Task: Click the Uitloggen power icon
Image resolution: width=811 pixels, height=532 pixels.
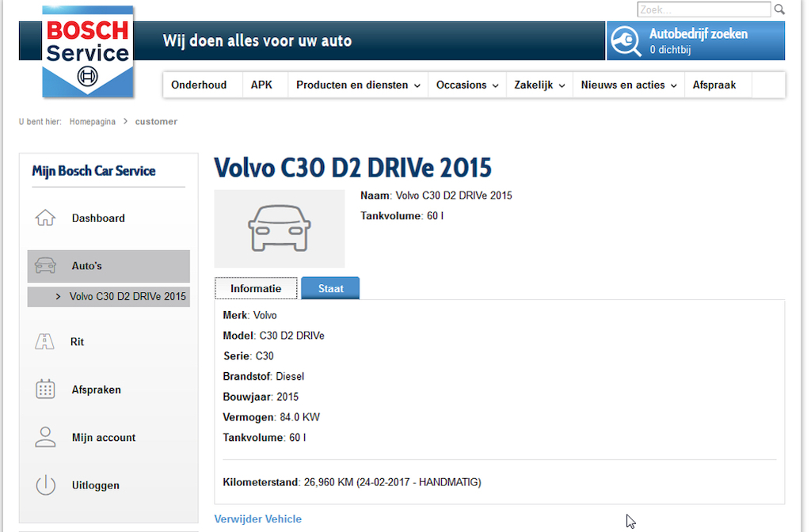Action: (45, 485)
